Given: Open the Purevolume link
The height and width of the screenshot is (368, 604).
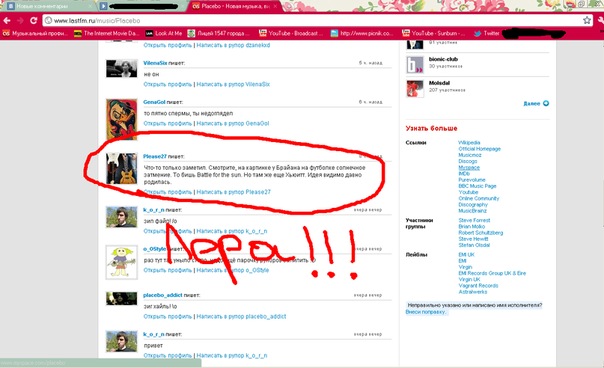Looking at the screenshot, I should [472, 180].
